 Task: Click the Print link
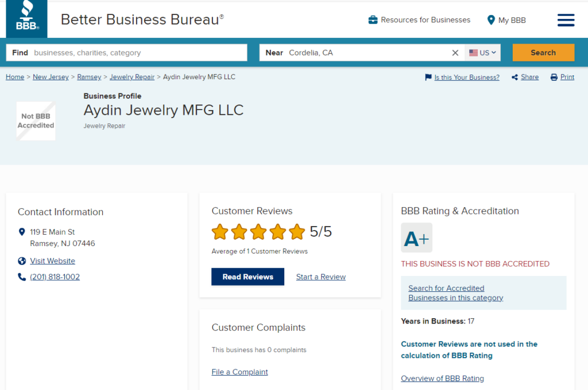pyautogui.click(x=567, y=77)
